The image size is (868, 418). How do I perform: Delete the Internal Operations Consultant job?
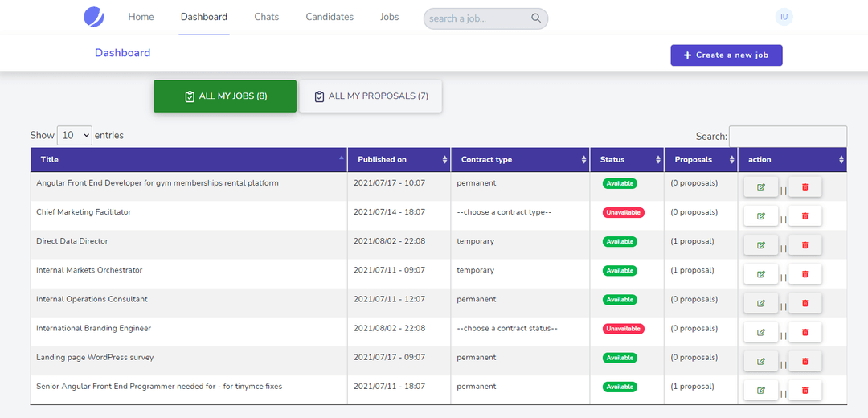[805, 303]
